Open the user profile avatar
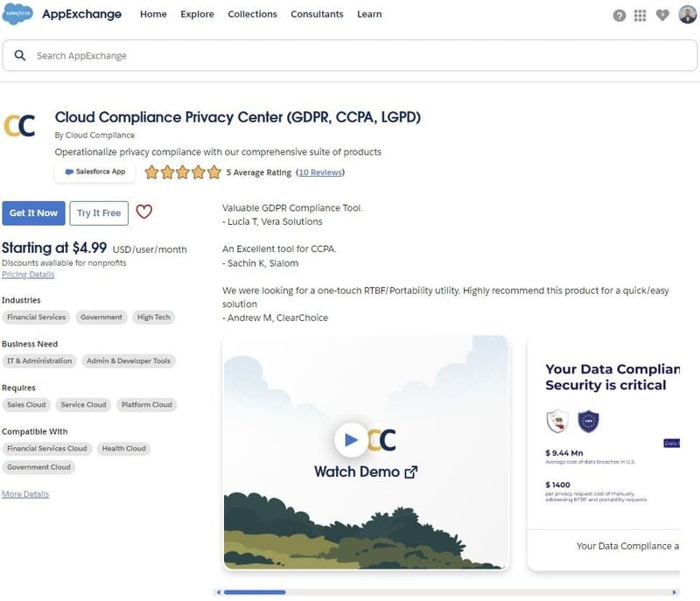 click(x=688, y=15)
